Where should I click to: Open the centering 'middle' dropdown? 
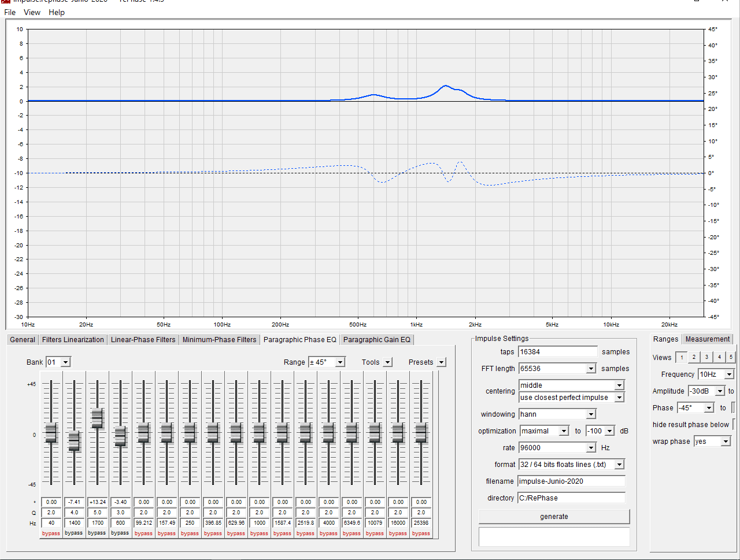pos(619,385)
